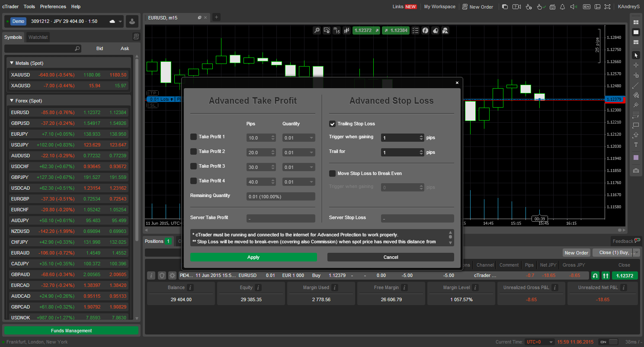Open Take Profit 2 quantity dropdown
The width and height of the screenshot is (644, 347).
(299, 153)
